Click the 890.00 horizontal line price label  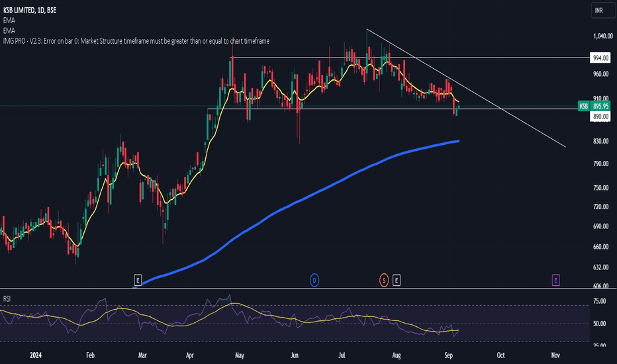click(x=600, y=116)
